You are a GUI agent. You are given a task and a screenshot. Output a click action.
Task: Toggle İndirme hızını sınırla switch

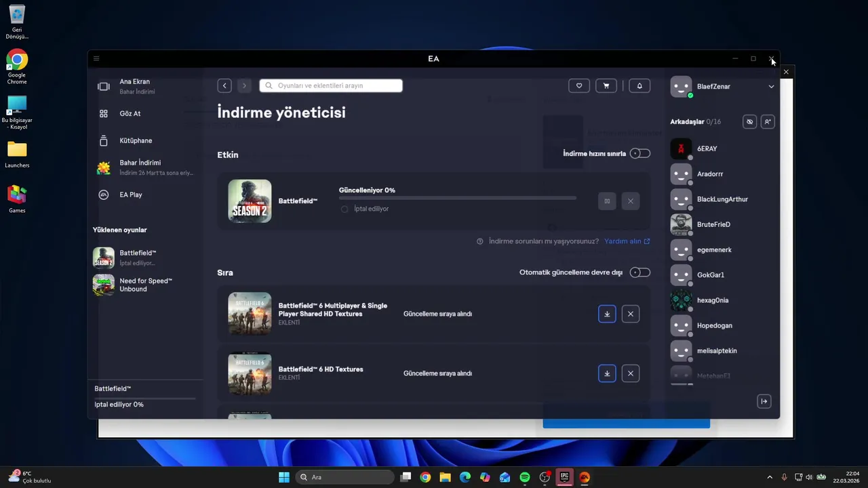click(x=639, y=153)
